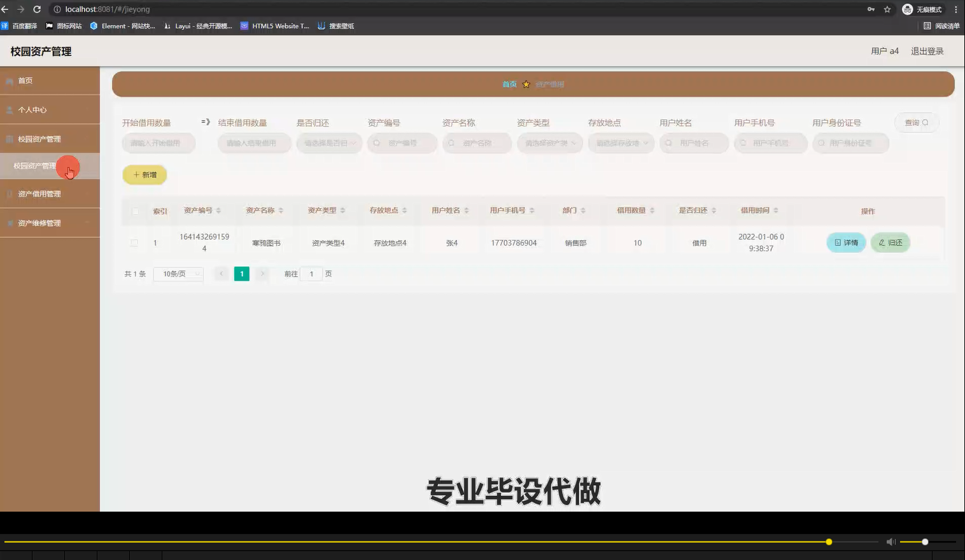965x560 pixels.
Task: Click the 前往 page number input field
Action: click(311, 274)
